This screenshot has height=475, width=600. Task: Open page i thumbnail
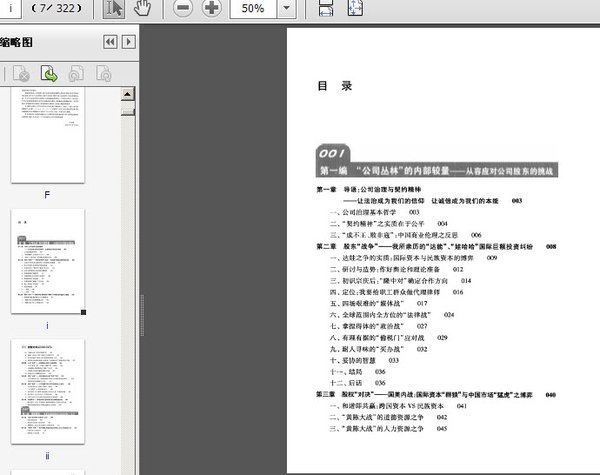point(48,261)
